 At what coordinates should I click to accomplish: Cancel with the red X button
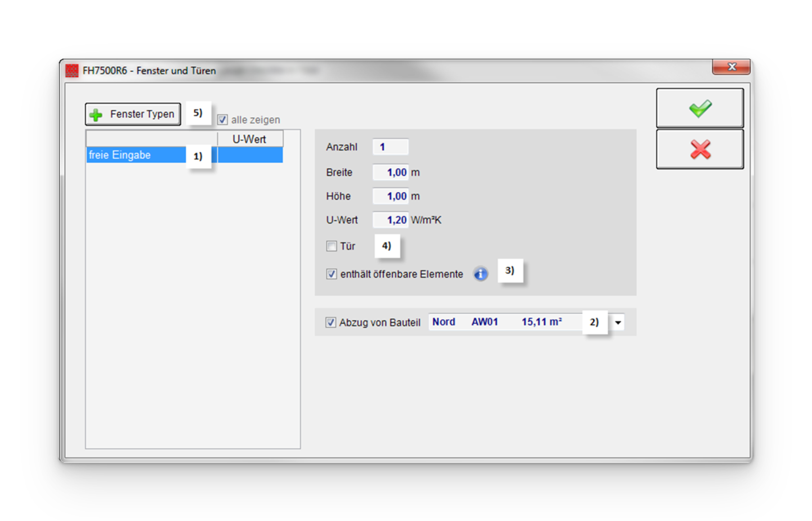point(700,149)
